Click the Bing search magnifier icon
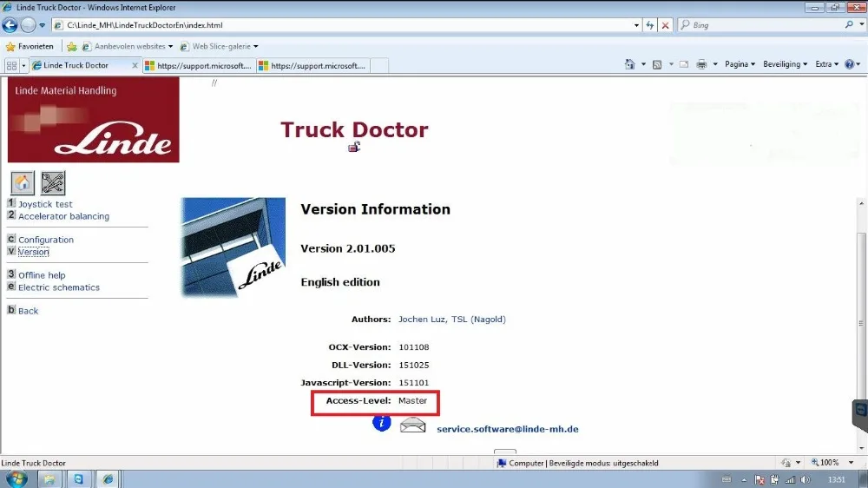This screenshot has height=488, width=868. pyautogui.click(x=849, y=25)
